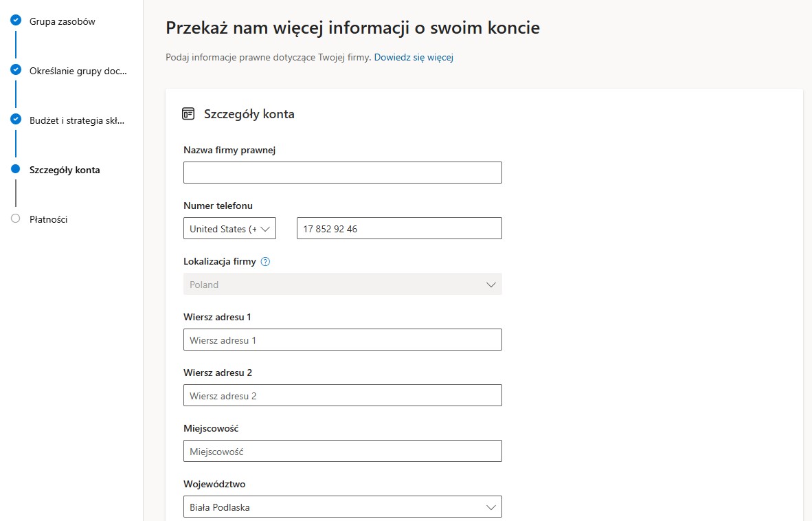Image resolution: width=812 pixels, height=521 pixels.
Task: Open the Dowiedz się więcej link
Action: (x=414, y=58)
